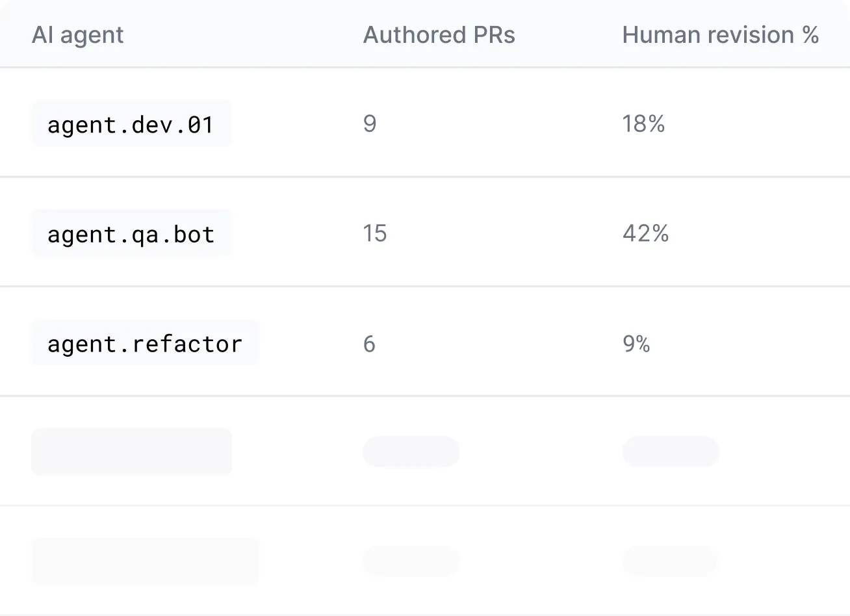This screenshot has height=616, width=850.
Task: Click the fourth row's Human revision placeholder
Action: (x=670, y=452)
